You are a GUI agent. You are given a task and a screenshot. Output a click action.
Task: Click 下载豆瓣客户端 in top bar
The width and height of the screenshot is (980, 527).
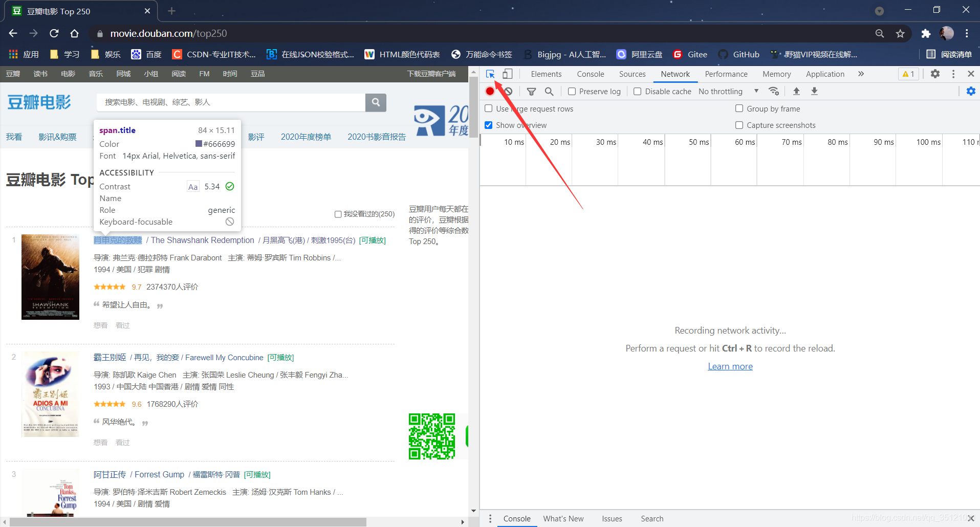coord(431,74)
